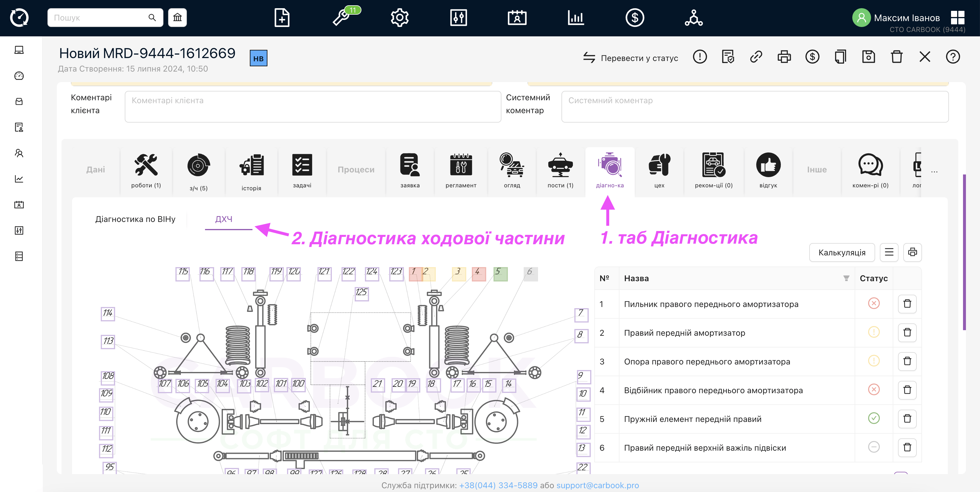Open the 'Назва' column filter dropdown
980x492 pixels.
click(x=846, y=278)
